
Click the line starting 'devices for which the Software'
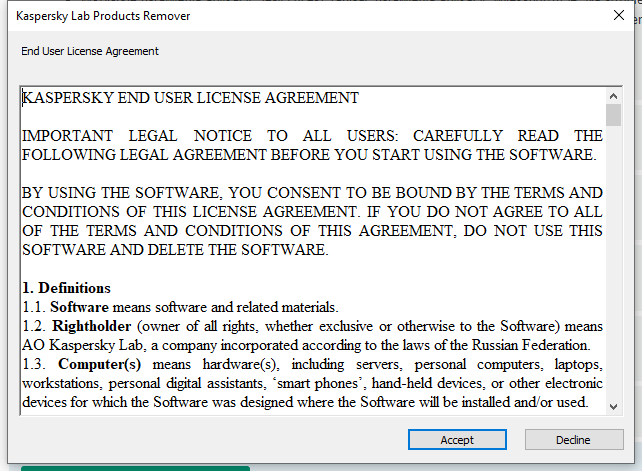pos(305,402)
